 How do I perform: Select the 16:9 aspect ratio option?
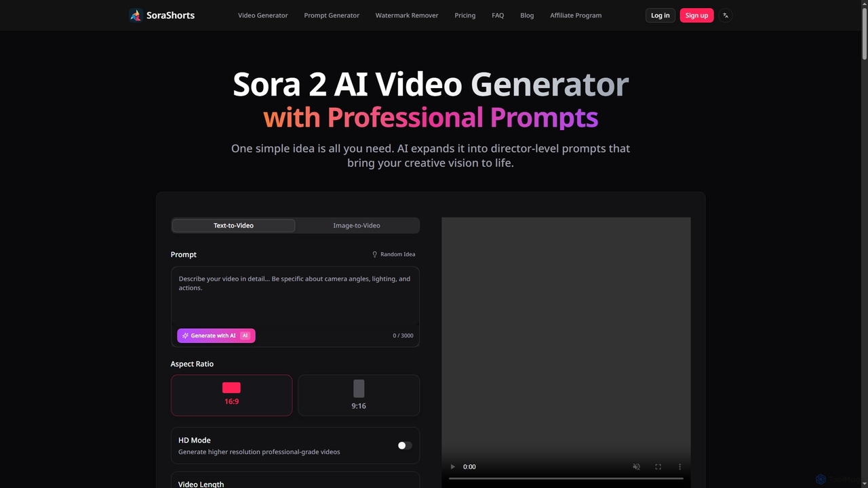pyautogui.click(x=231, y=395)
